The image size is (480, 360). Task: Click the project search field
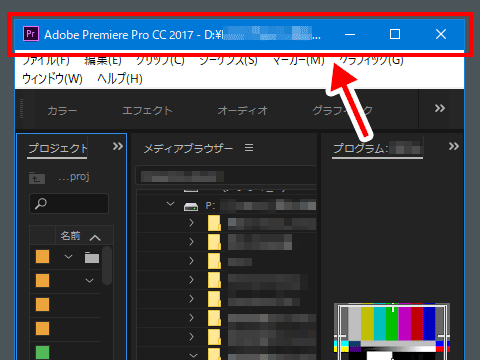click(x=69, y=203)
